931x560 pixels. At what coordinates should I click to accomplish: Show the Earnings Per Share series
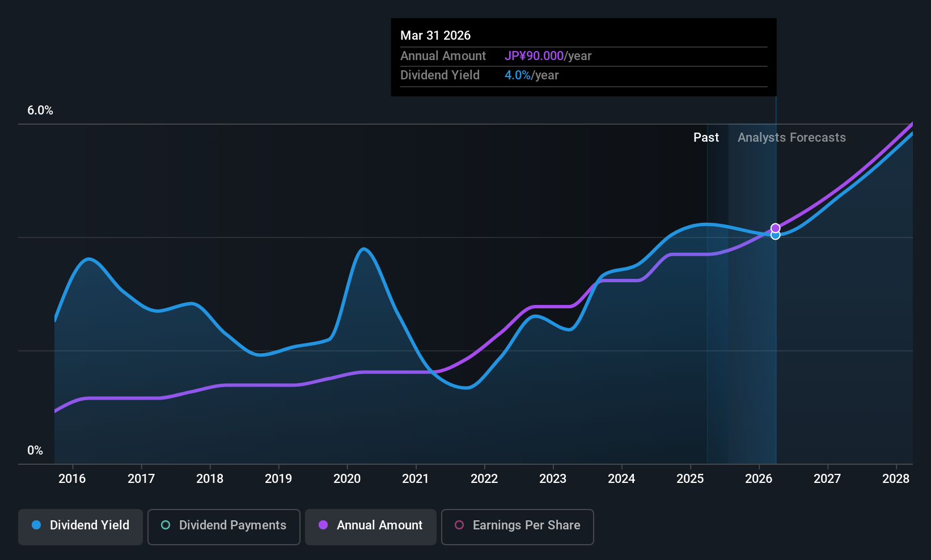[x=517, y=527]
